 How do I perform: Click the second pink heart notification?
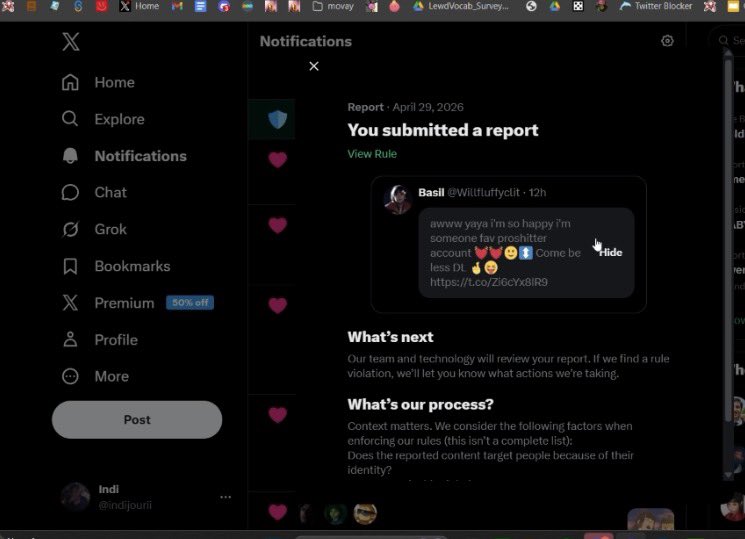pos(277,225)
